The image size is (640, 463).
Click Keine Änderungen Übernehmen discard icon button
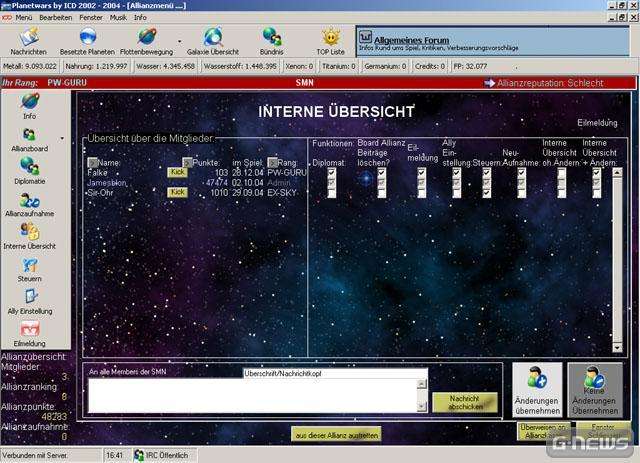point(595,390)
